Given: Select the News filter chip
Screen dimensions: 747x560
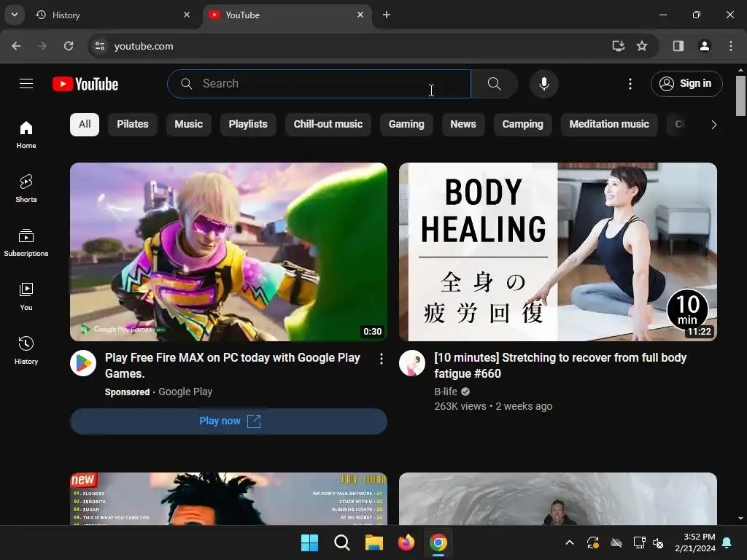Looking at the screenshot, I should point(463,125).
